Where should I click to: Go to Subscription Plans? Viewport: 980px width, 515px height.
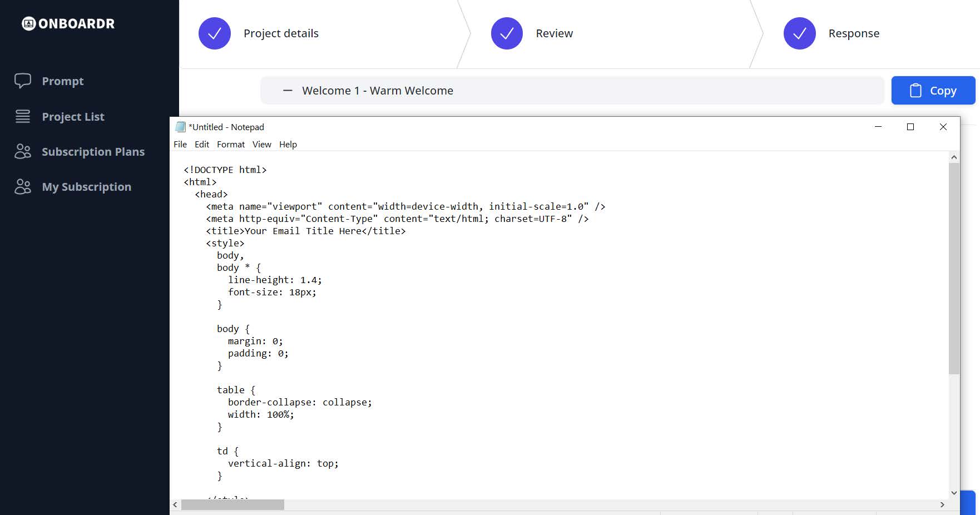[x=93, y=152]
